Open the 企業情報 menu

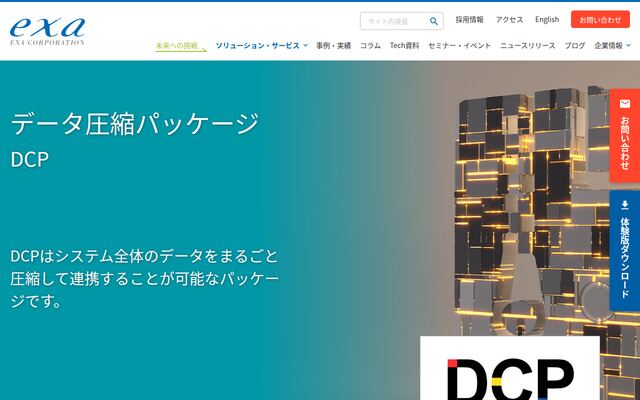click(608, 46)
